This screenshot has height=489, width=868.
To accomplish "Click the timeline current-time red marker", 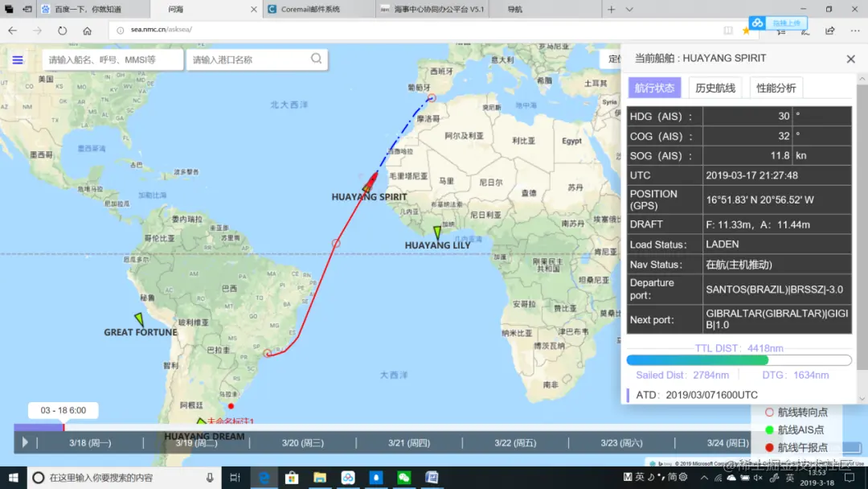I will coord(63,427).
